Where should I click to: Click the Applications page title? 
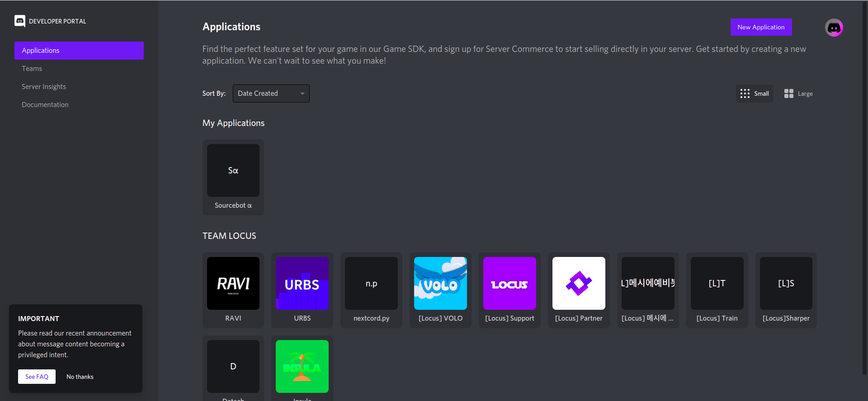[x=231, y=27]
